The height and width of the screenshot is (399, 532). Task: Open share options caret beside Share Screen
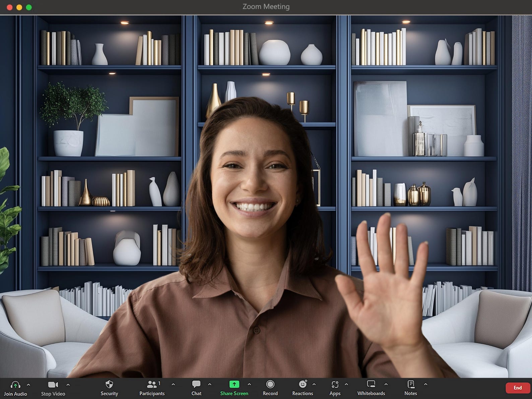point(249,385)
